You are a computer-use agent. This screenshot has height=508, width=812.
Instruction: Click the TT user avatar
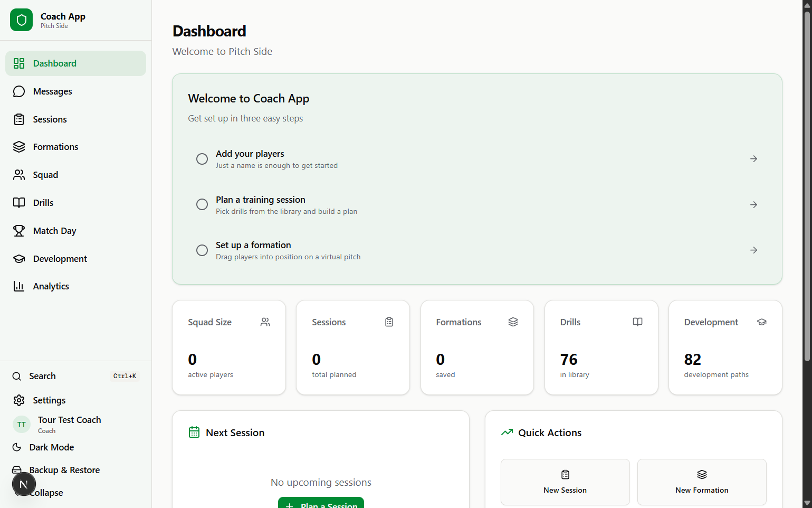(22, 425)
